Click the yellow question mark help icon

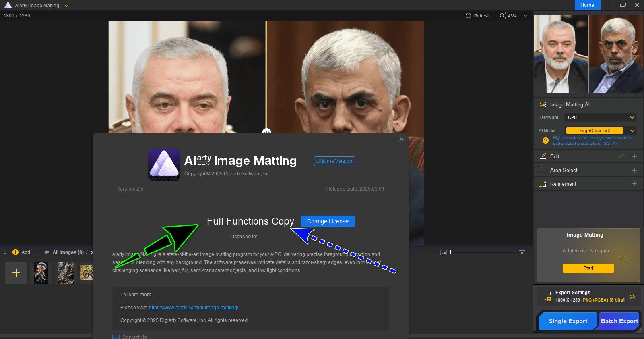pos(545,141)
